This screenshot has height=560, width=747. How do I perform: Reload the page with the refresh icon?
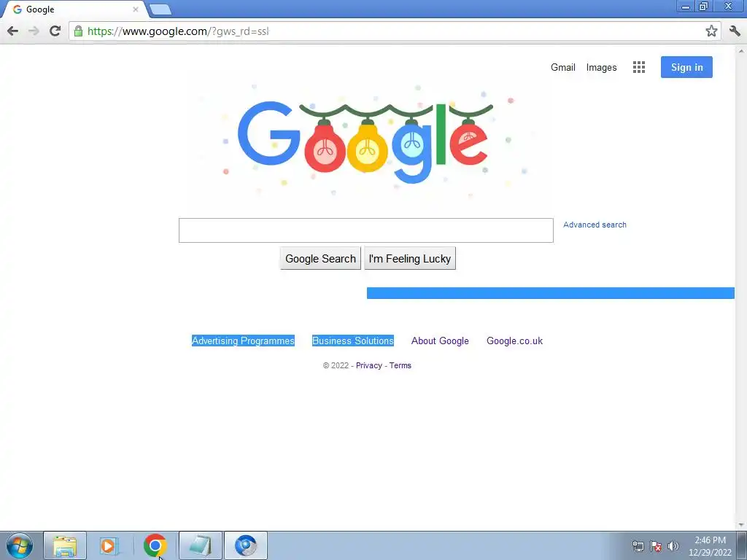point(55,31)
